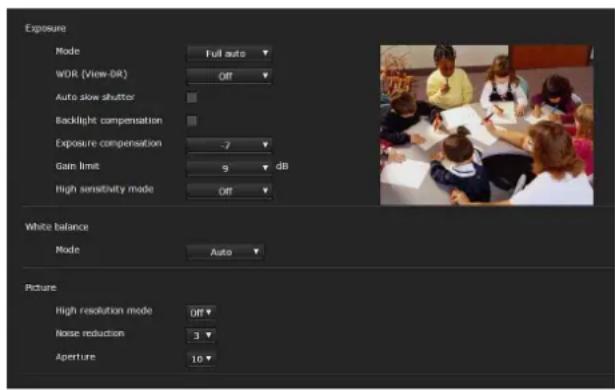Expand the Noise reduction dropdown

click(201, 335)
